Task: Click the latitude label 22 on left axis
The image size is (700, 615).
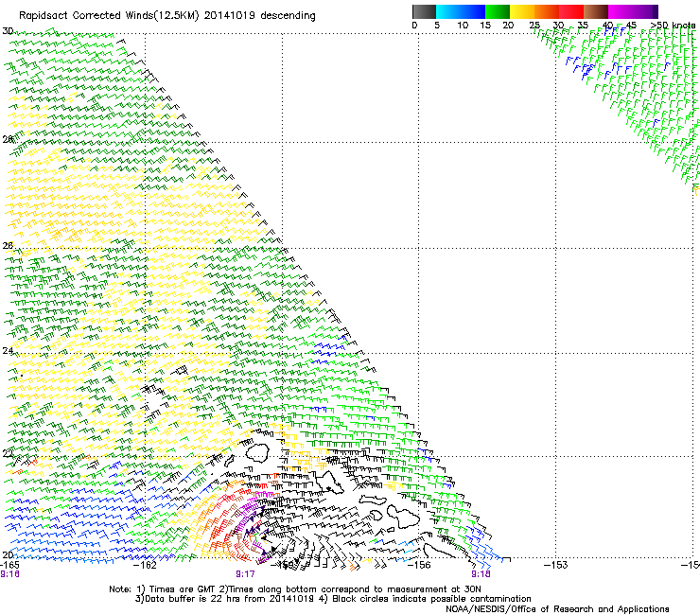Action: tap(8, 454)
